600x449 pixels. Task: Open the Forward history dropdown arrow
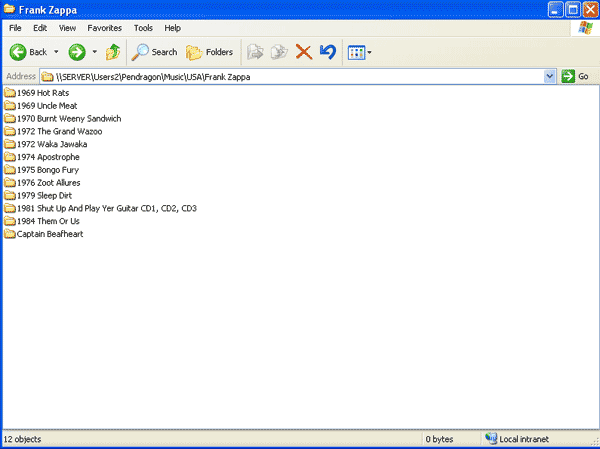tap(95, 52)
